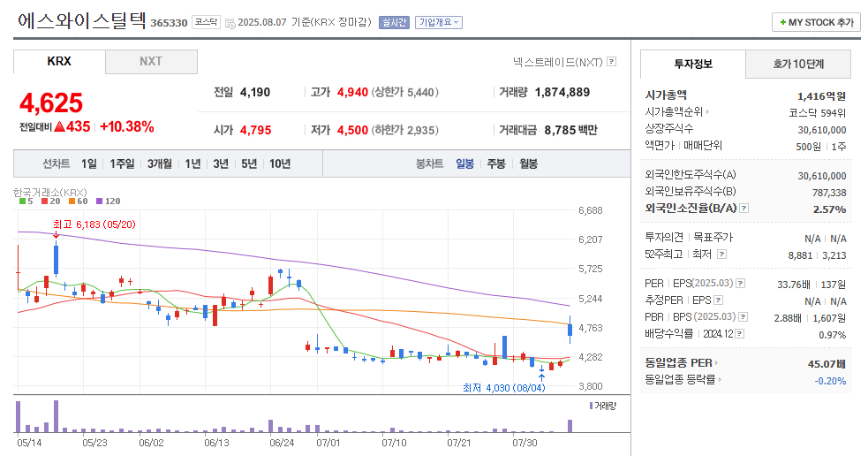
Task: Select the 일봉 daily candle chart
Action: [x=465, y=164]
